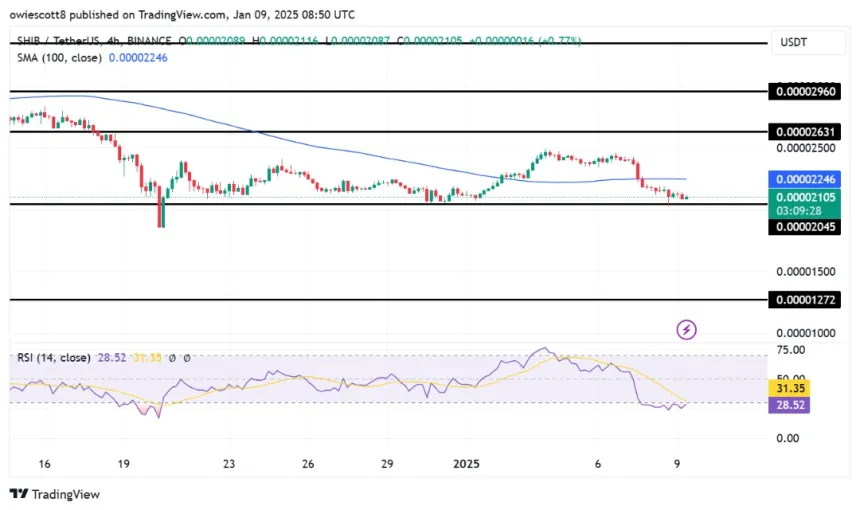Image resolution: width=860 pixels, height=510 pixels.
Task: Select the USDT currency label
Action: 795,41
